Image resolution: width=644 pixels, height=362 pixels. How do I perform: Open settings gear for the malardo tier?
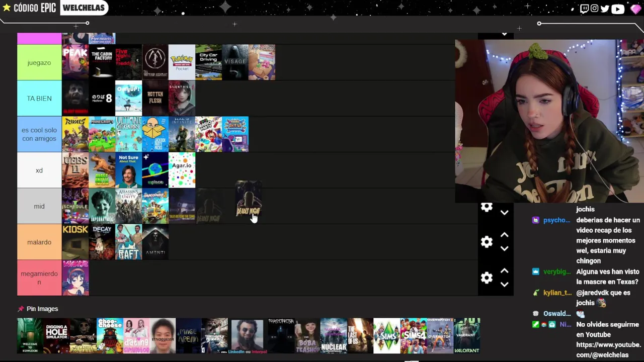point(487,242)
